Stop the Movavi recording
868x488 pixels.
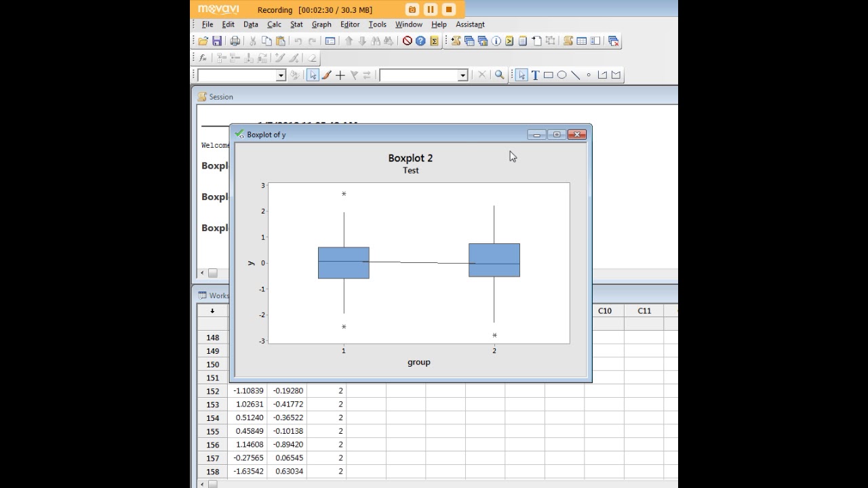(x=449, y=9)
